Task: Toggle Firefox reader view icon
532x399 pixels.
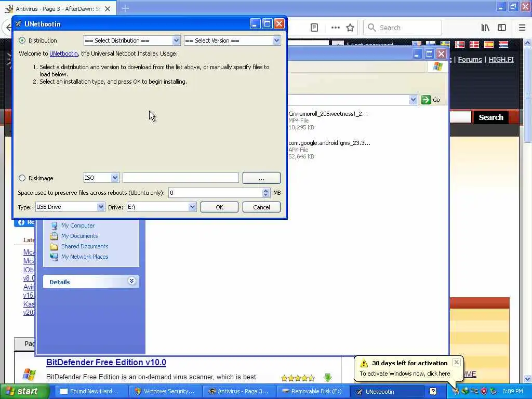Action: [x=314, y=28]
